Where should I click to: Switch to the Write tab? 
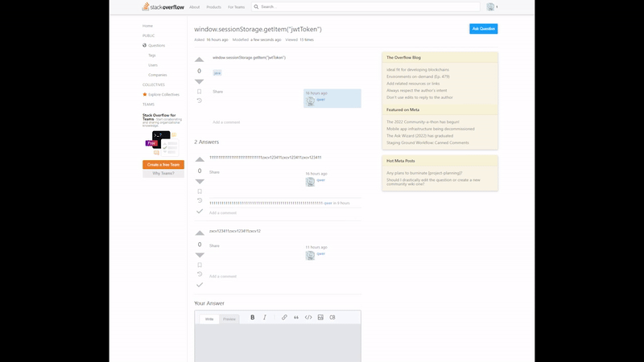click(x=209, y=319)
